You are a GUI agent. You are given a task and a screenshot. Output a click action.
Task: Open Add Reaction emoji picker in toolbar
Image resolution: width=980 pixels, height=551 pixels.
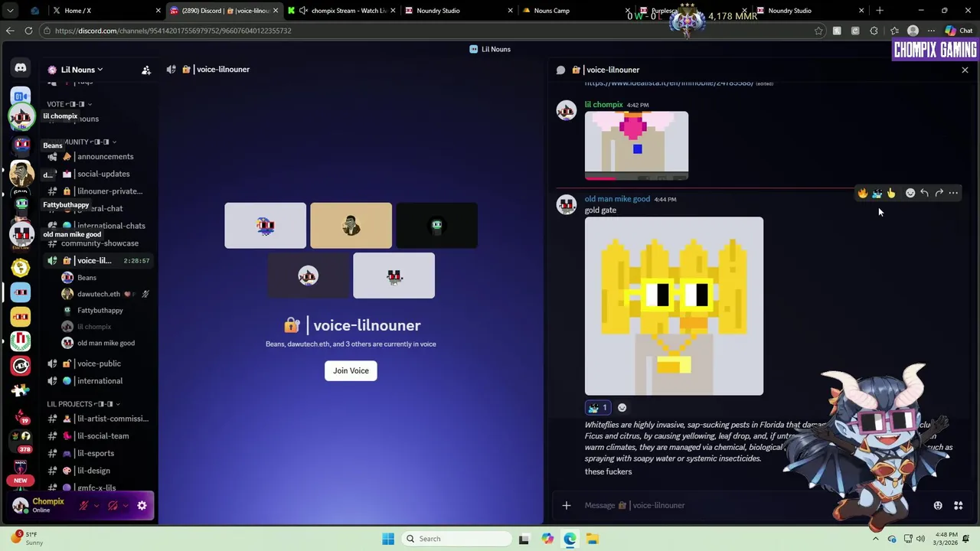point(910,194)
